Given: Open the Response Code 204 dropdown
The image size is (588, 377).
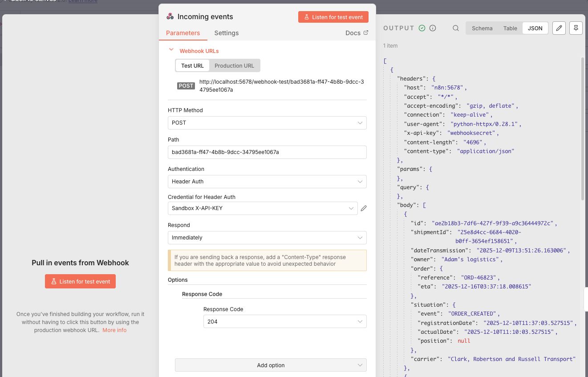Looking at the screenshot, I should 285,321.
